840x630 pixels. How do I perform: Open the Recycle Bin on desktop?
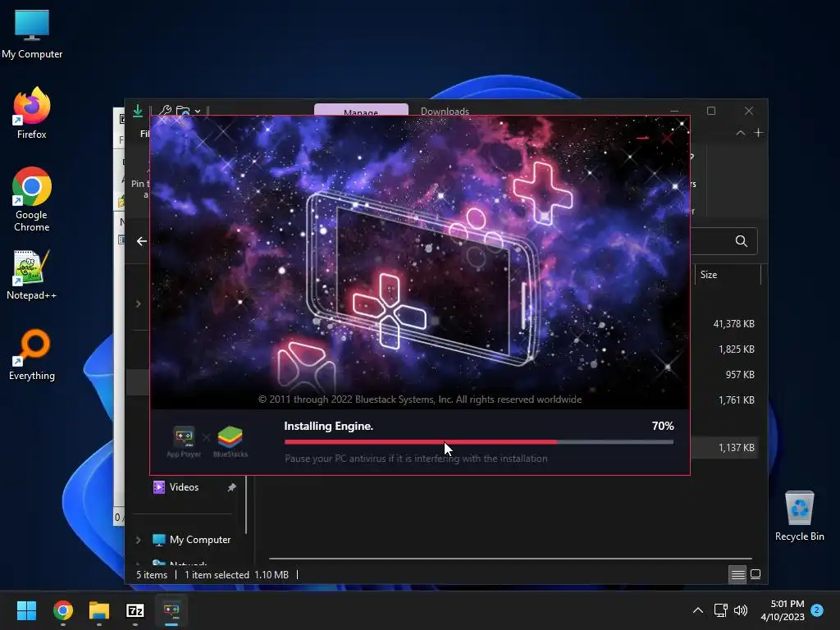tap(799, 516)
